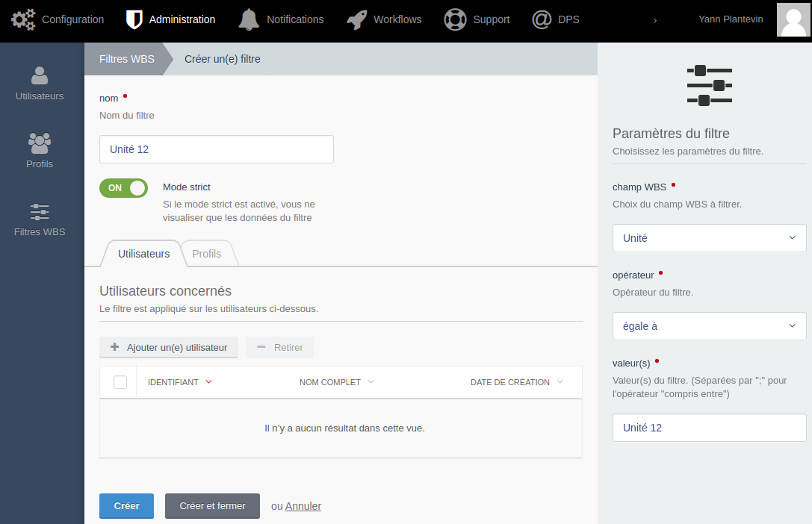Click the Ajouter un(e) utilisateur button
Viewport: 812px width, 524px height.
point(169,347)
